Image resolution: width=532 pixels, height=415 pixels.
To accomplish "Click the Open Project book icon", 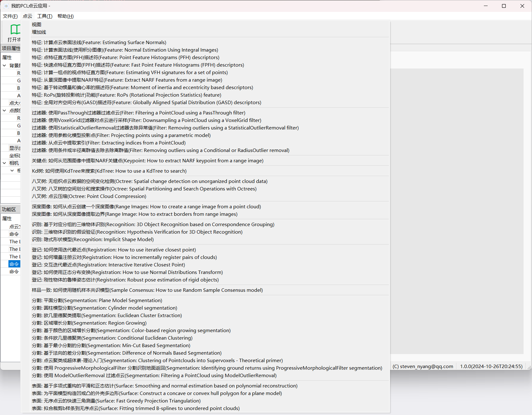I will click(15, 29).
